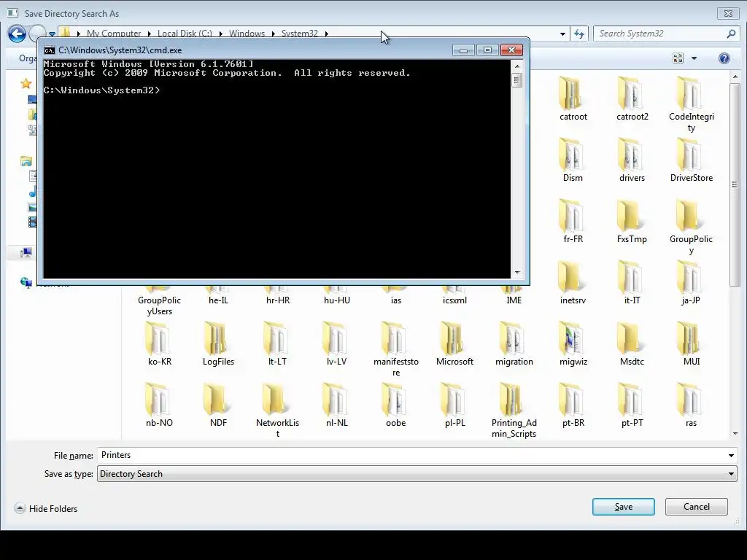Viewport: 747px width, 560px height.
Task: Select the ko-KR folder
Action: coord(159,344)
